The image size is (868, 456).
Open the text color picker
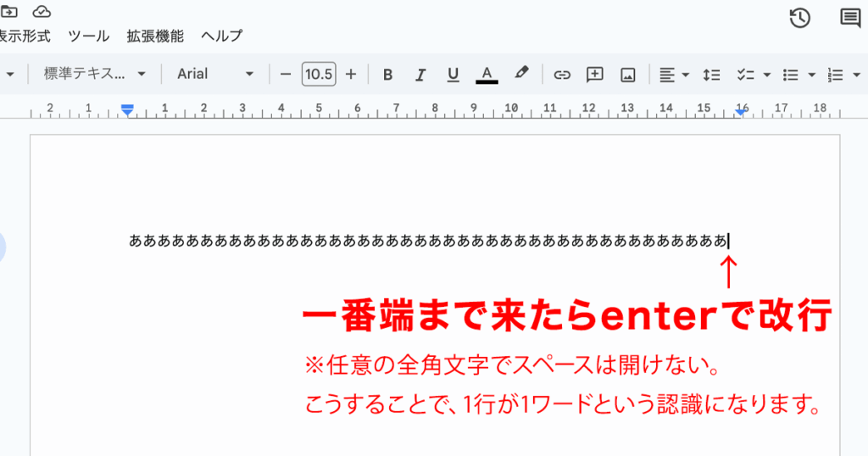tap(487, 75)
